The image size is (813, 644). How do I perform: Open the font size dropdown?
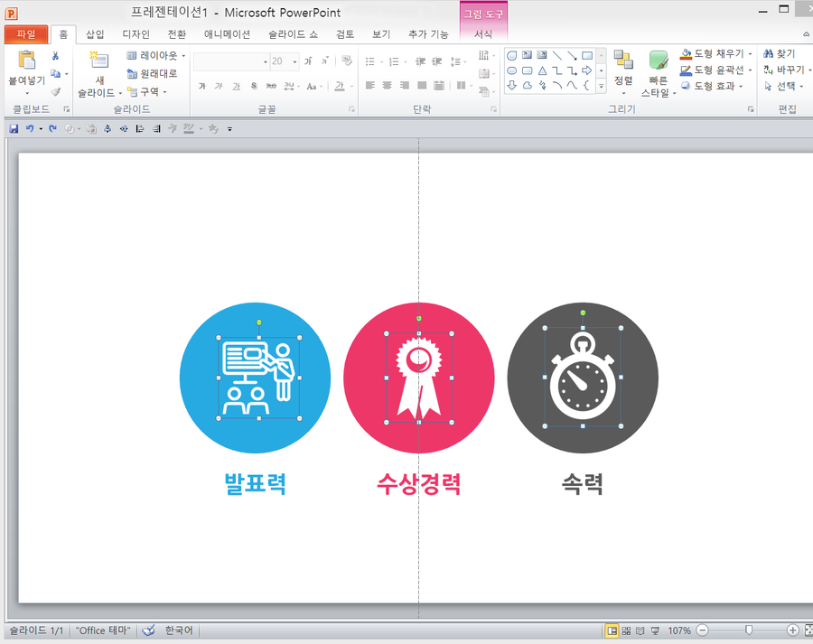click(x=295, y=61)
